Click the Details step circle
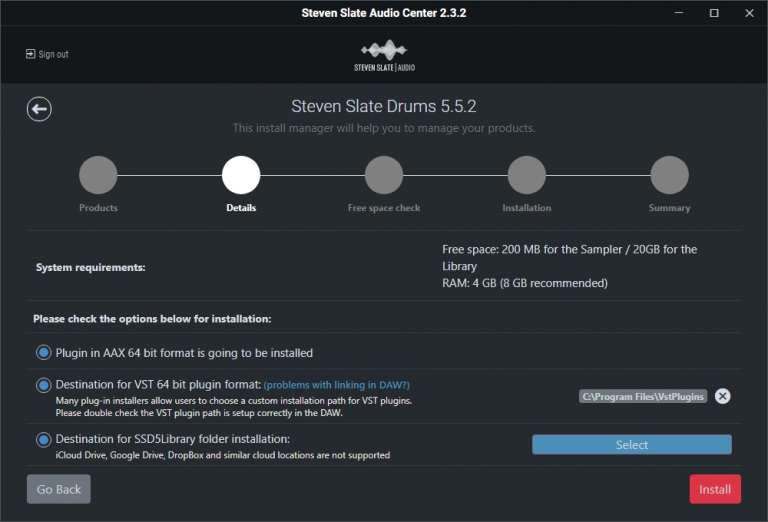This screenshot has height=522, width=768. (241, 175)
